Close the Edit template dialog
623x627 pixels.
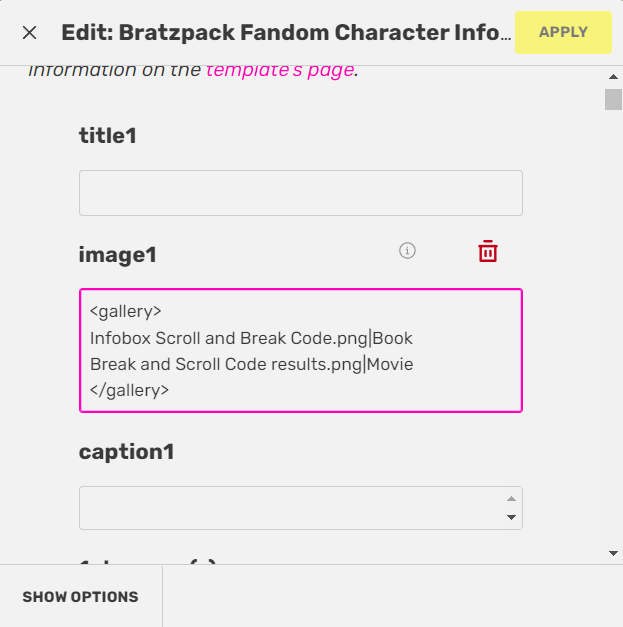coord(30,33)
